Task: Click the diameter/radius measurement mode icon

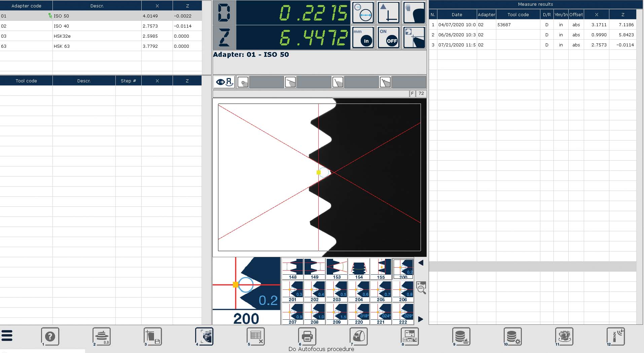Action: (x=363, y=13)
